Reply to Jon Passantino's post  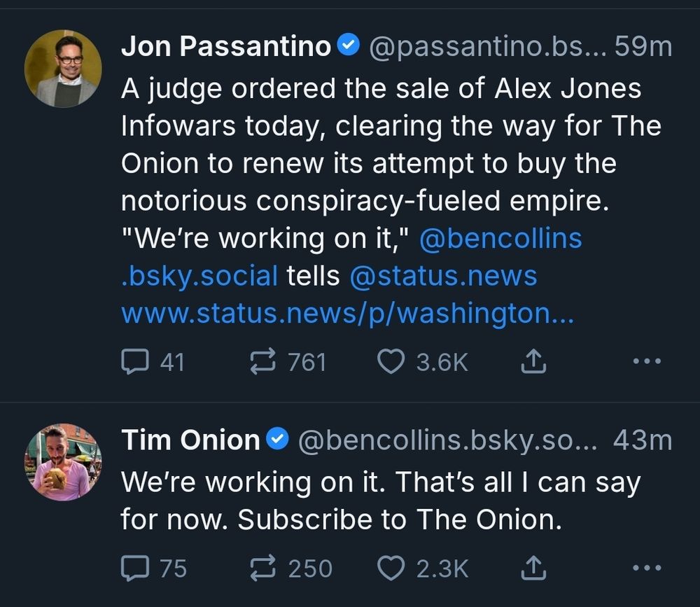coord(139,362)
